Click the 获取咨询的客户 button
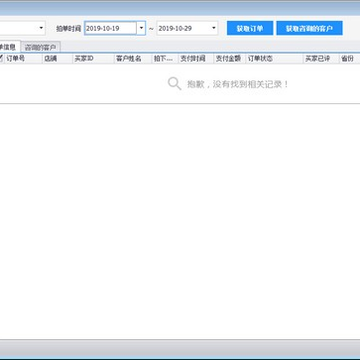Screen dimensions: 360x360 coord(309,28)
